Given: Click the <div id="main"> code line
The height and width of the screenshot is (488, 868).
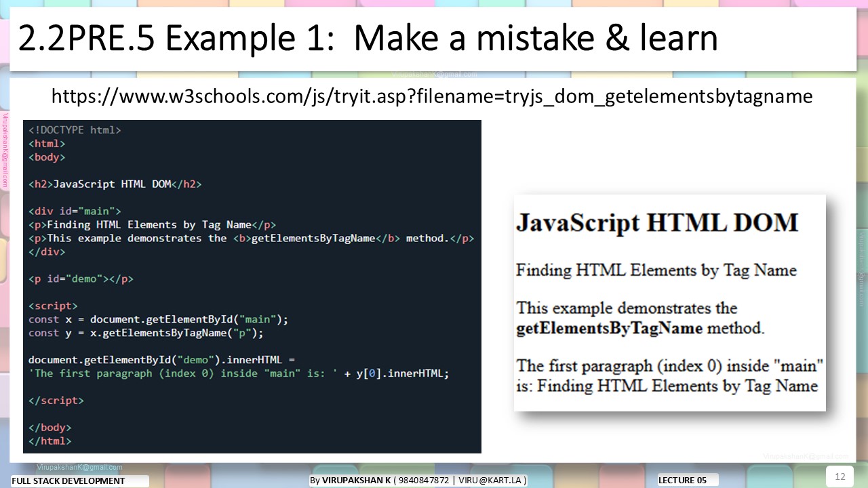Looking at the screenshot, I should point(75,211).
